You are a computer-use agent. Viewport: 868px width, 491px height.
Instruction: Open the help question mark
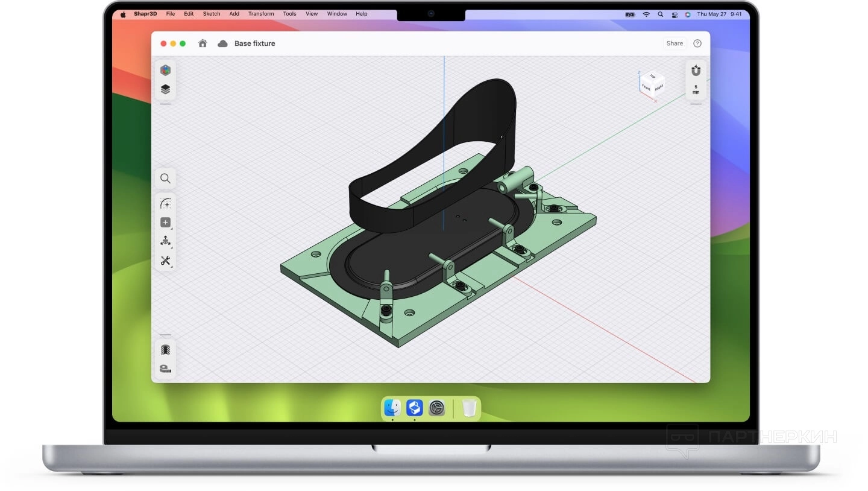tap(697, 43)
